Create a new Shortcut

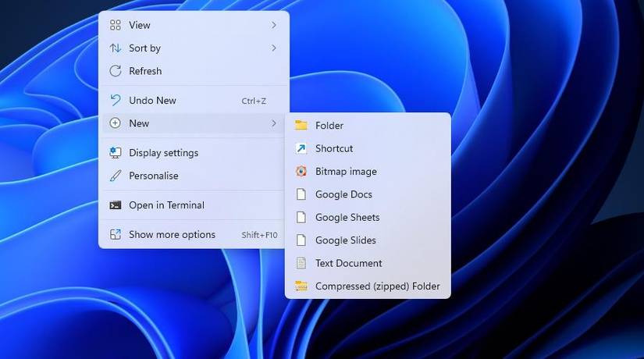[368, 148]
